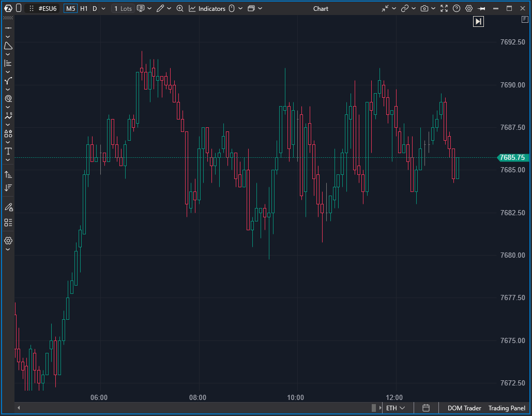Expand the layout box dropdown
This screenshot has height=416, width=532.
[x=260, y=8]
